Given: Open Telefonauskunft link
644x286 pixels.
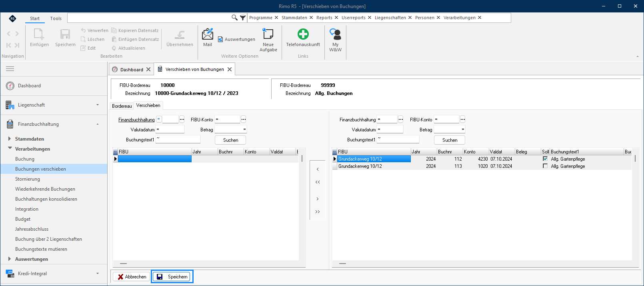Looking at the screenshot, I should (303, 38).
